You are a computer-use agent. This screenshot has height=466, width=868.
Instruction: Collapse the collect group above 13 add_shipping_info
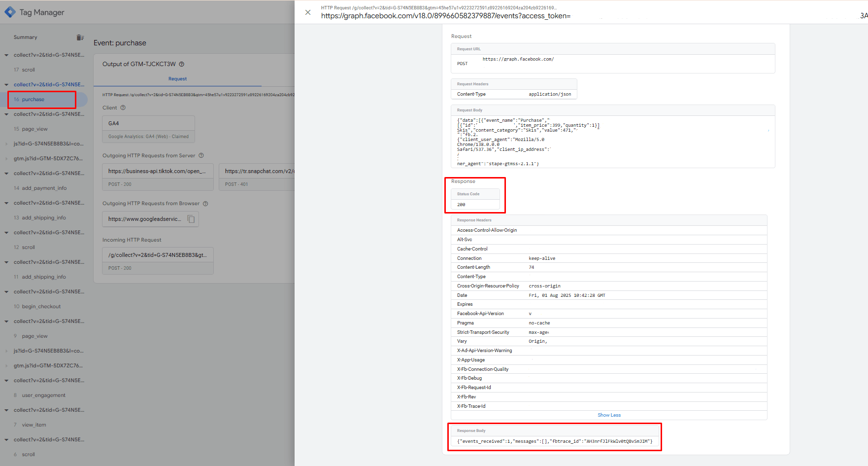point(6,203)
